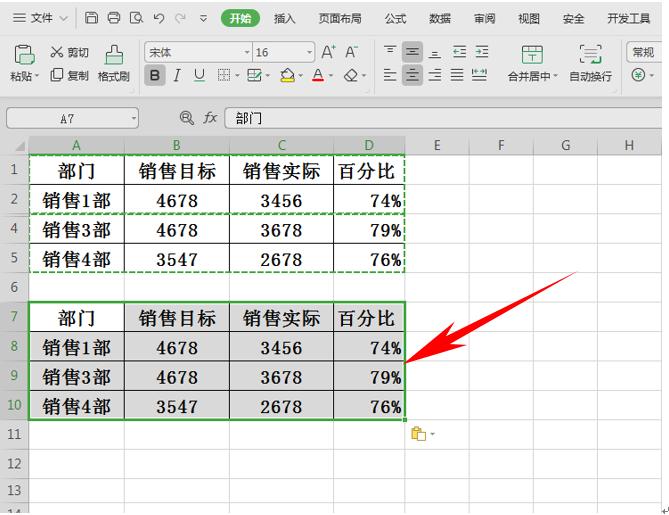Click the currency format icon
This screenshot has width=669, height=515.
pyautogui.click(x=638, y=76)
